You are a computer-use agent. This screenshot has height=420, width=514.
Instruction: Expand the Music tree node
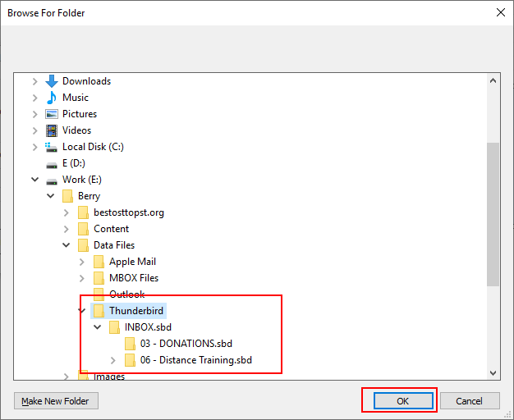(x=35, y=98)
